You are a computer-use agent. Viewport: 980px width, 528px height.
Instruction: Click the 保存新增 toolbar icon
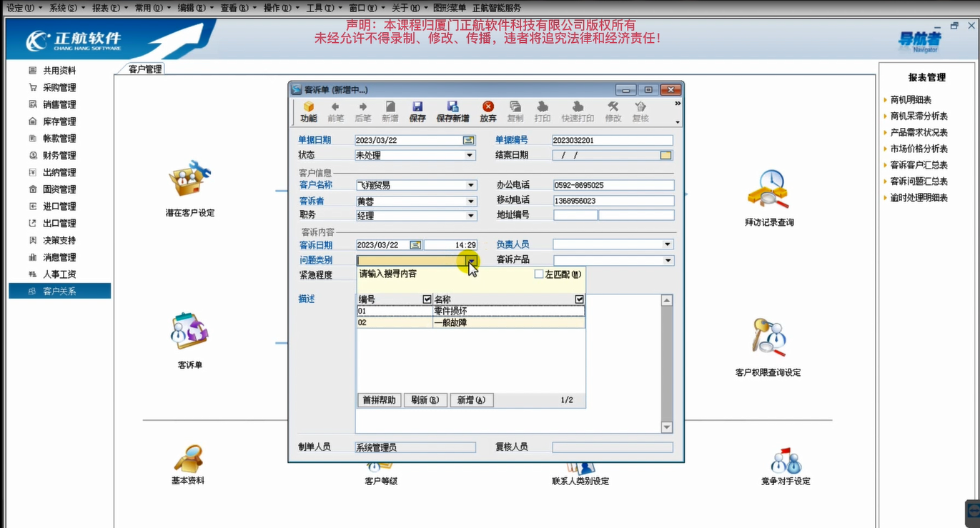(x=452, y=111)
